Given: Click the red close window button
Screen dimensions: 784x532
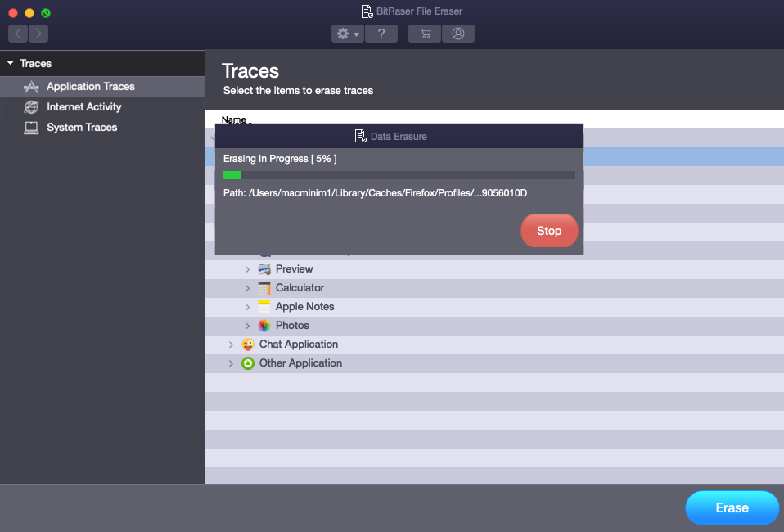Looking at the screenshot, I should click(13, 13).
